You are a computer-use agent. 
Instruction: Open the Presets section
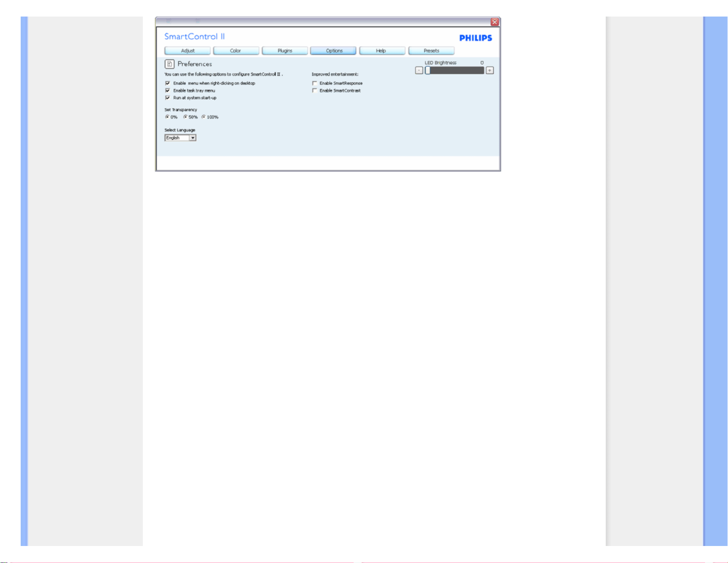[431, 51]
